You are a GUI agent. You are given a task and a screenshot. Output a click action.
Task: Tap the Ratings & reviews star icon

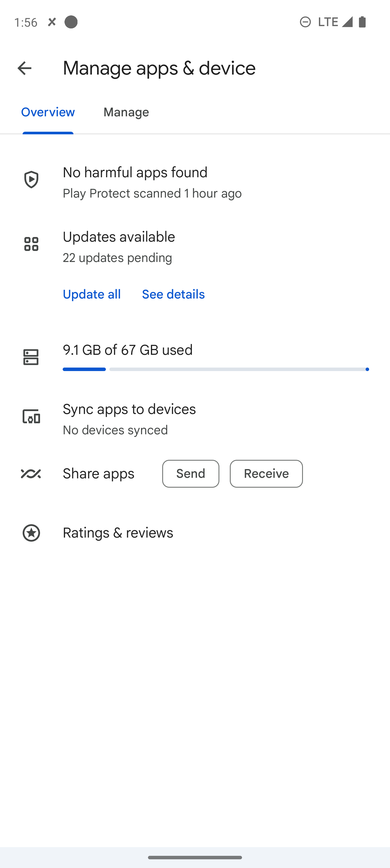coord(31,533)
